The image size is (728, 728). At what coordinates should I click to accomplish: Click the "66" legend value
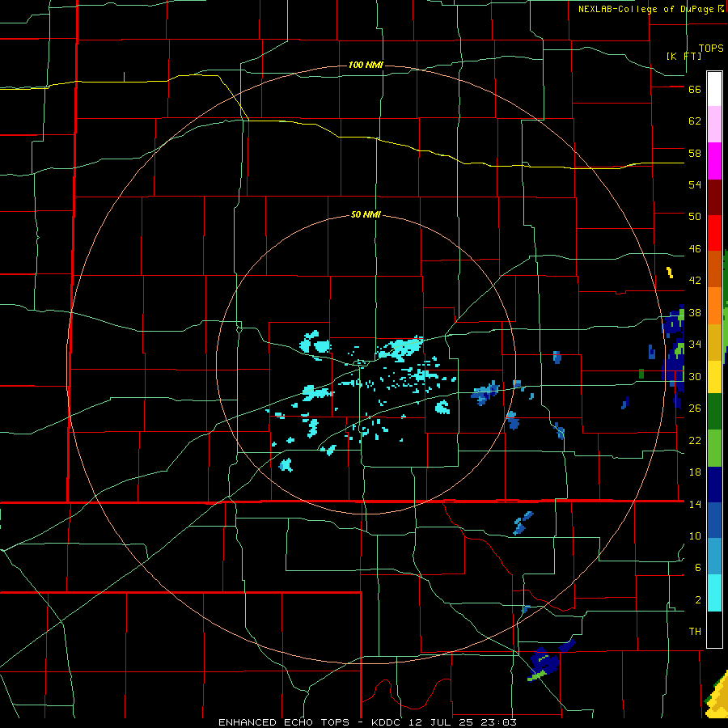click(695, 89)
